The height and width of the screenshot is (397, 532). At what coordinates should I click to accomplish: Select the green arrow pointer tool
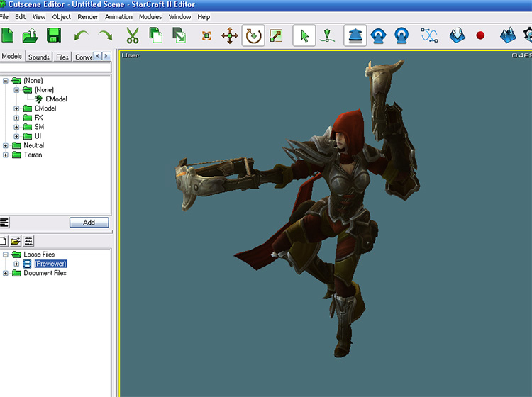pos(304,35)
